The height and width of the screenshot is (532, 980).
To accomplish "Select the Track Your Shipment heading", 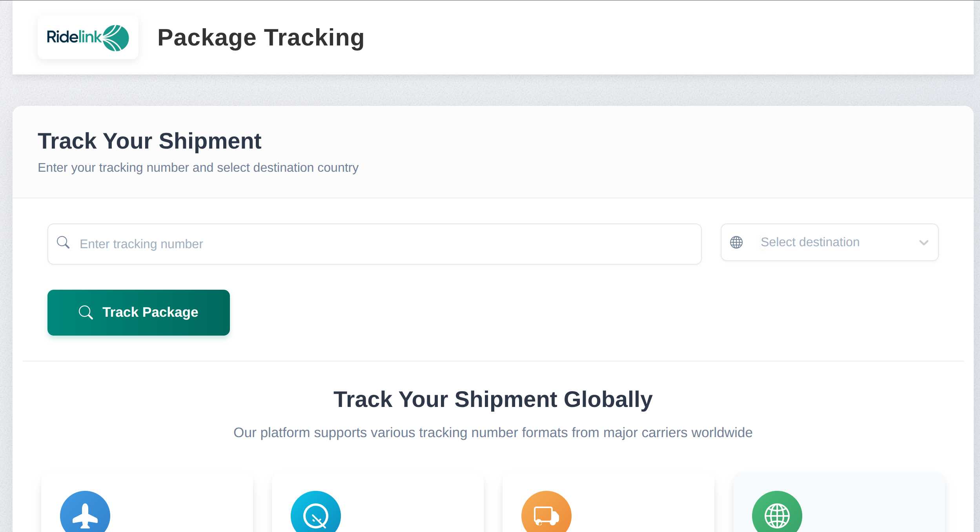I will click(149, 141).
